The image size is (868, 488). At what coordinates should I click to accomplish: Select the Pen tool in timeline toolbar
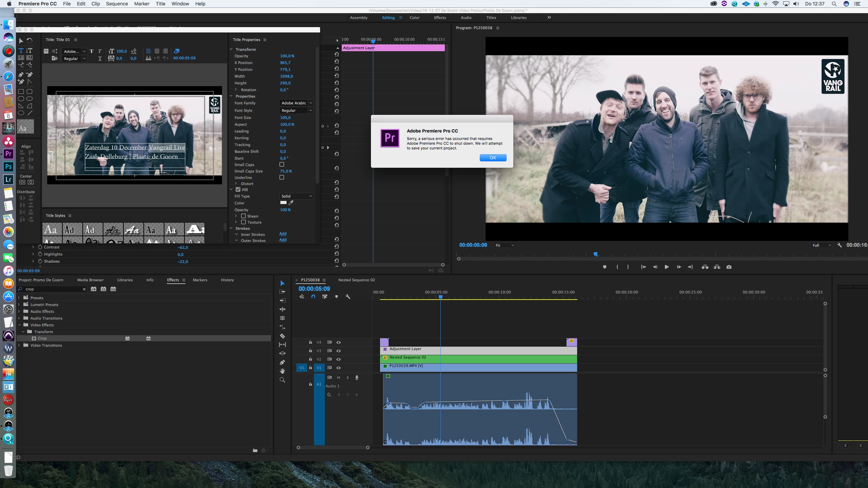tap(282, 362)
